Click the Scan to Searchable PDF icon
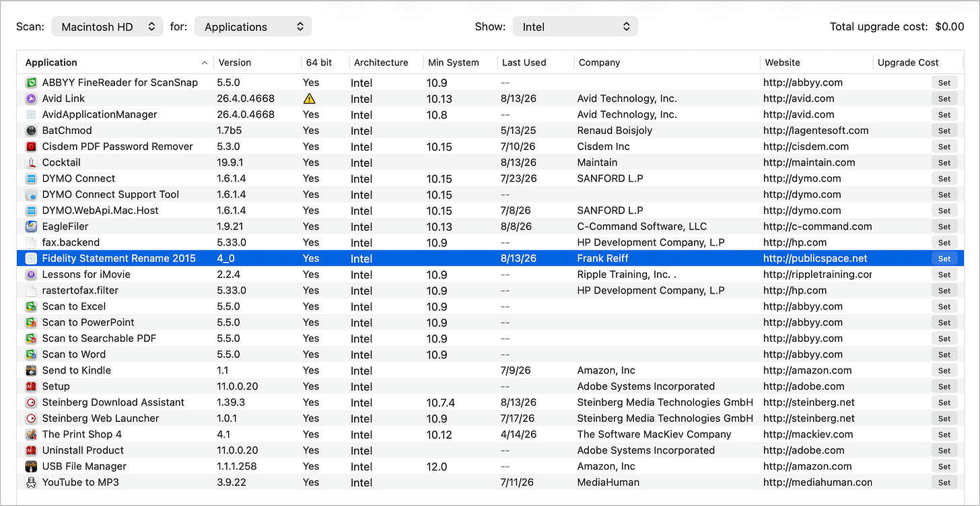This screenshot has width=980, height=506. 31,338
